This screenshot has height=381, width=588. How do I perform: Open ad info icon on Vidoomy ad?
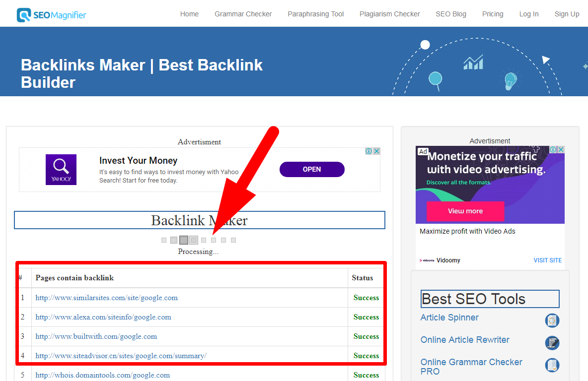(x=553, y=149)
